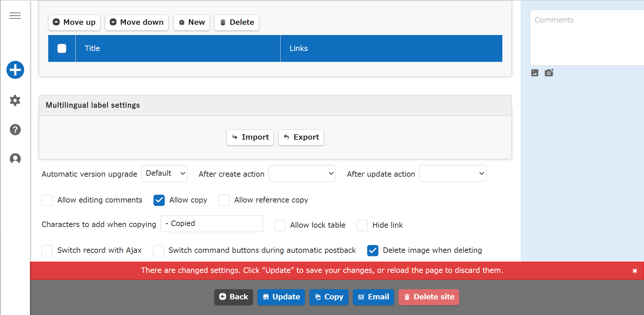
Task: Click the New button above the table
Action: (x=192, y=22)
